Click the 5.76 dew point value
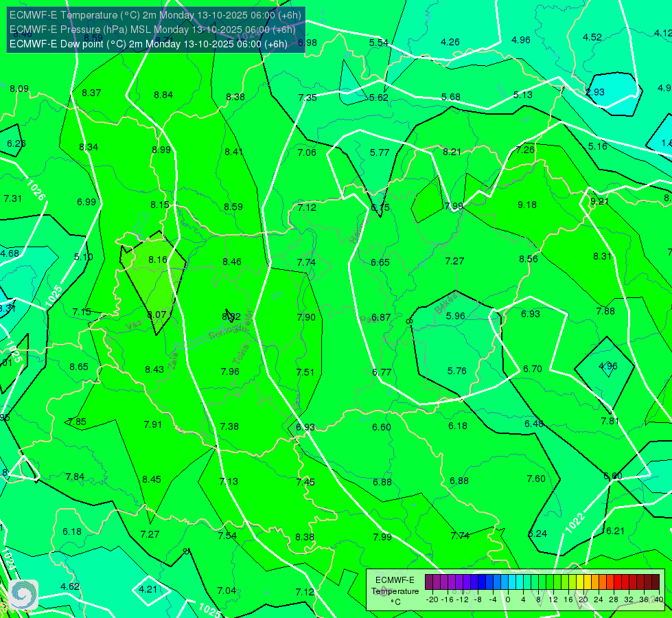This screenshot has height=618, width=672. (456, 371)
